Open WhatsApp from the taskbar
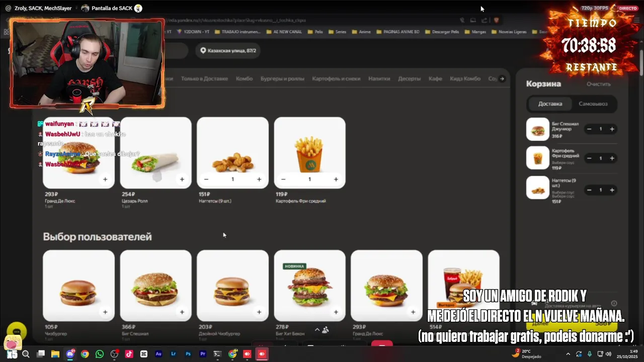The width and height of the screenshot is (644, 362). [x=99, y=354]
